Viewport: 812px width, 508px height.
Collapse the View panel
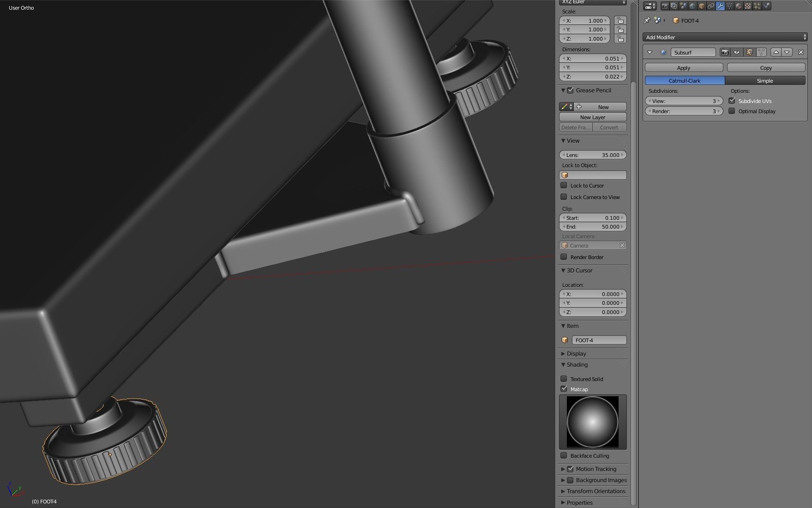click(x=563, y=140)
